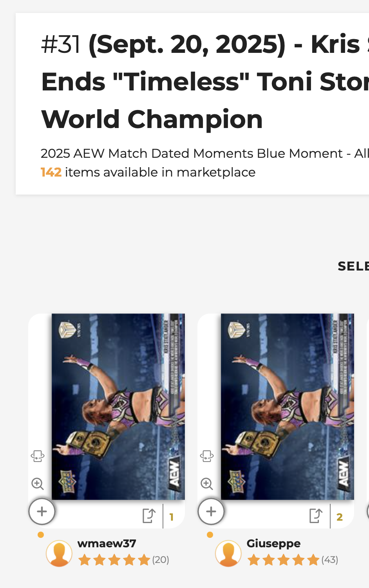The image size is (369, 588).
Task: Zoom into the wmaew37 card image
Action: [x=38, y=484]
